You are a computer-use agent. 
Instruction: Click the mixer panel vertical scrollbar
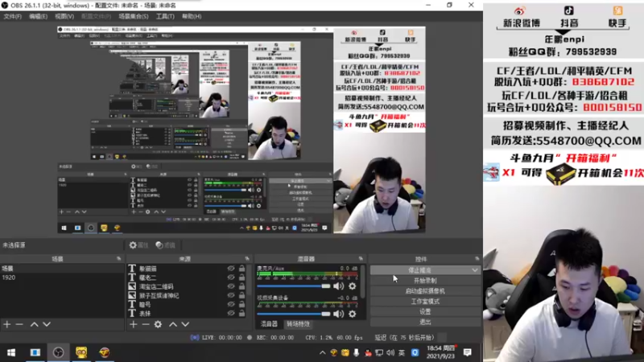[363, 281]
